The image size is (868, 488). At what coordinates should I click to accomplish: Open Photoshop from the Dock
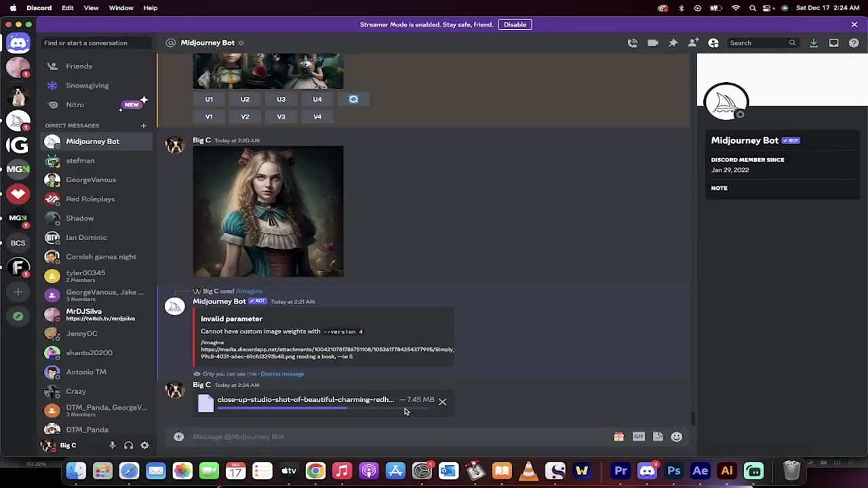[673, 471]
